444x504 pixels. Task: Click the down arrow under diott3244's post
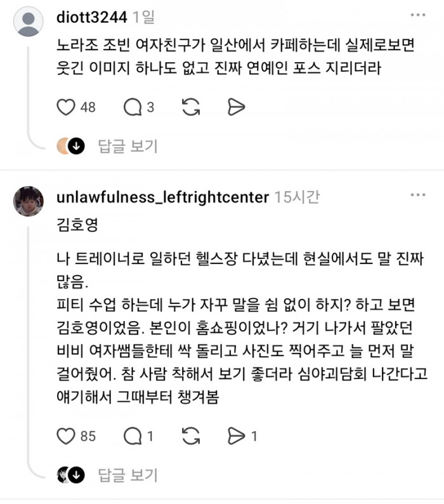77,146
